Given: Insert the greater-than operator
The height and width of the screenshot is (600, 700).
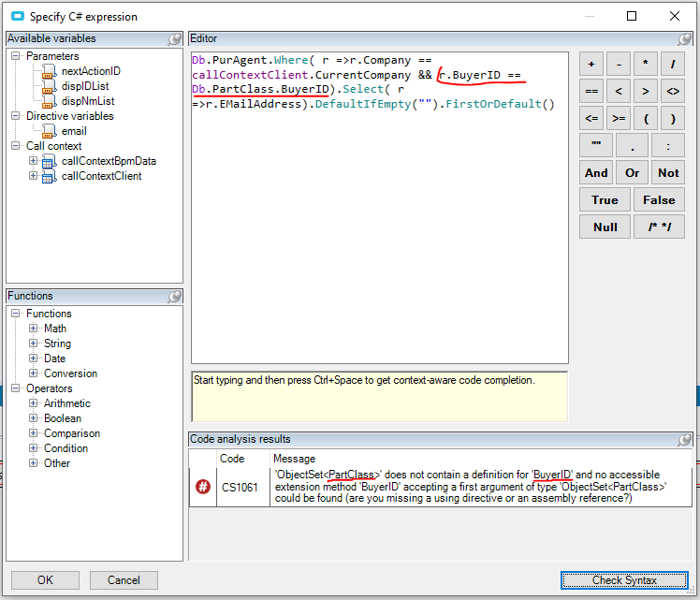Looking at the screenshot, I should [646, 91].
